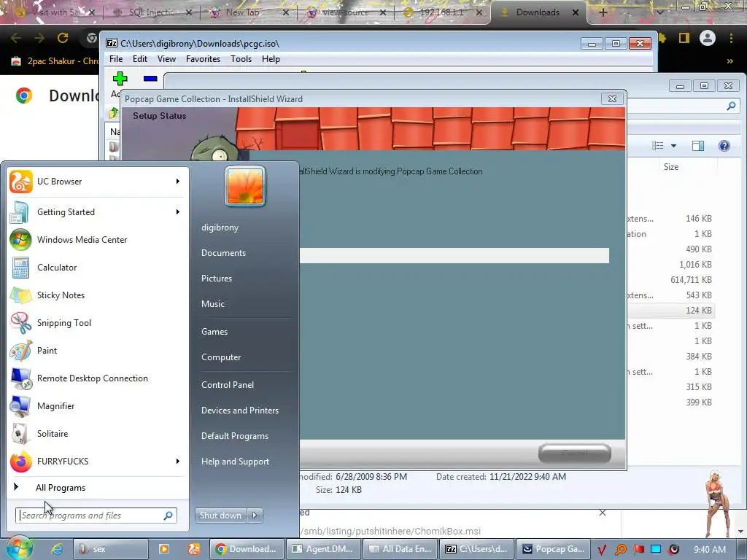Click the red V tray icon

[602, 550]
